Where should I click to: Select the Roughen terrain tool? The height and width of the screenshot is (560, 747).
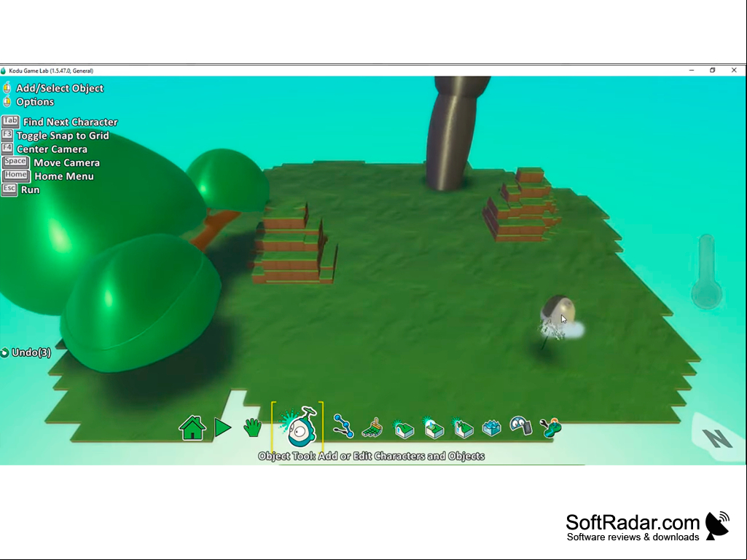pyautogui.click(x=462, y=427)
